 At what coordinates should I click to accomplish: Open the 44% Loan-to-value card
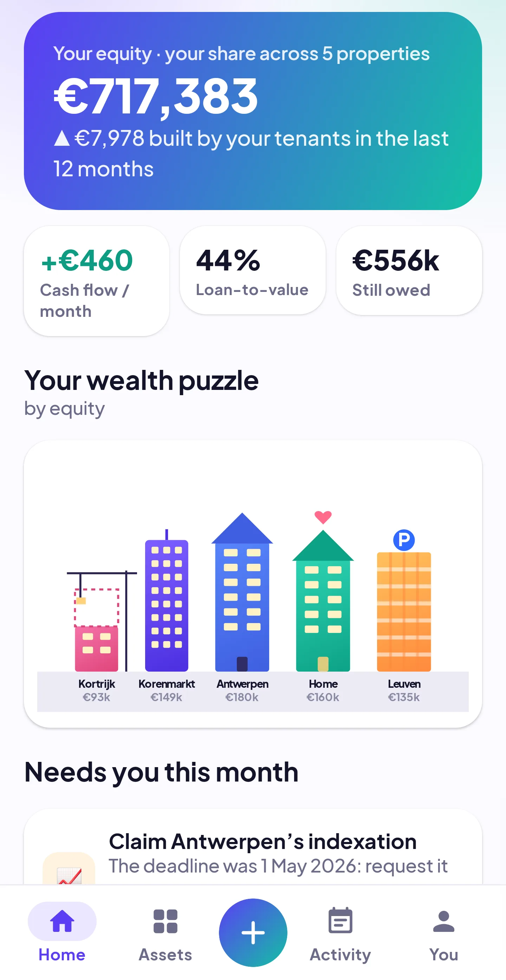click(x=253, y=270)
